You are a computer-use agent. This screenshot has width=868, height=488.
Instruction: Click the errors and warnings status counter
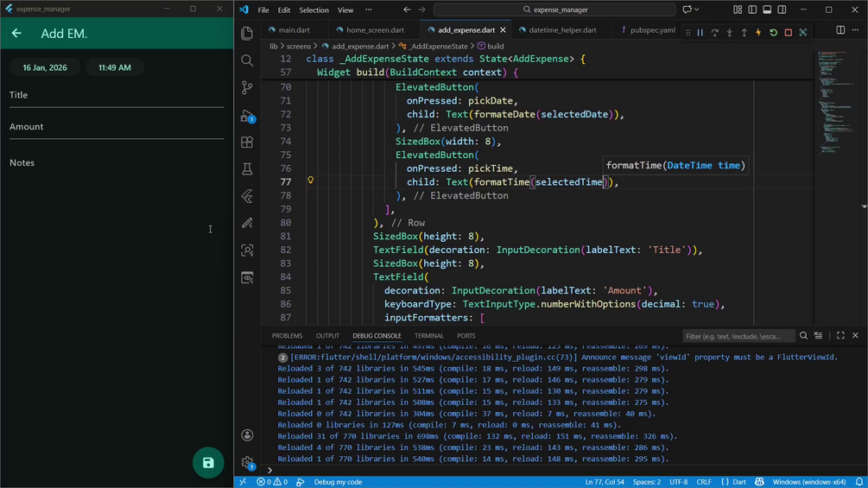pos(272,482)
